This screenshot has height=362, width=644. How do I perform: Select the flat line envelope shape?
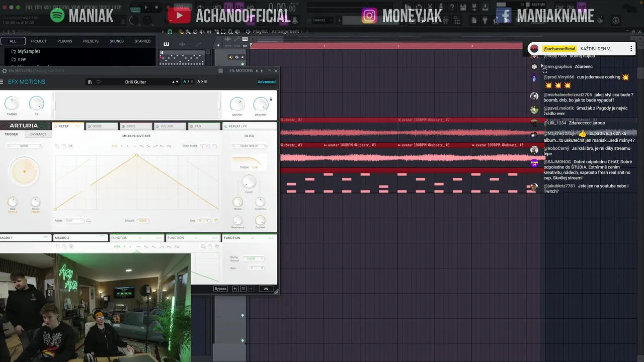tap(135, 146)
